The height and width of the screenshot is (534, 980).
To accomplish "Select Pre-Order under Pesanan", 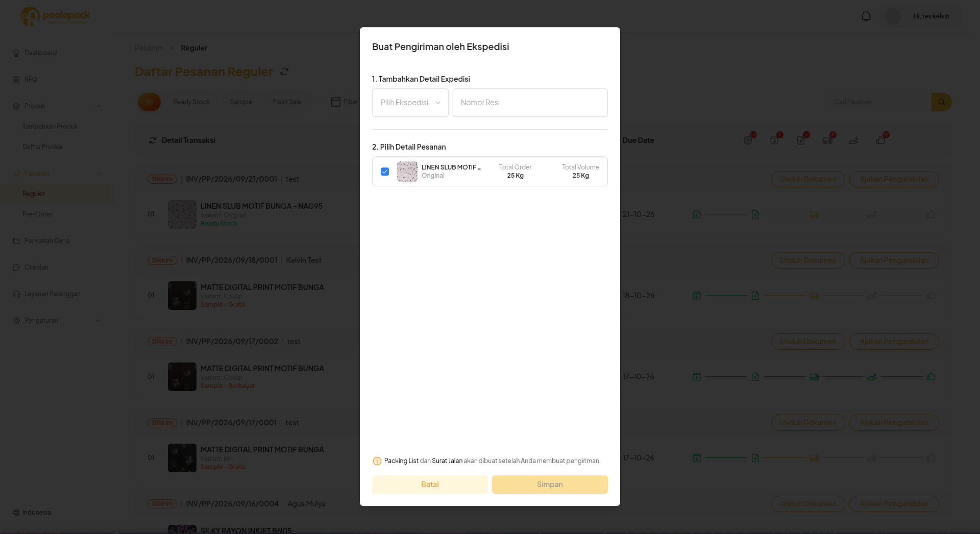I will tap(37, 214).
